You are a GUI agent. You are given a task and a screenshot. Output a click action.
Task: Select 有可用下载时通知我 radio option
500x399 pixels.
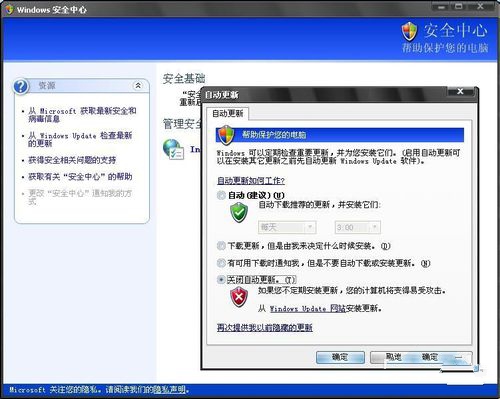point(221,263)
